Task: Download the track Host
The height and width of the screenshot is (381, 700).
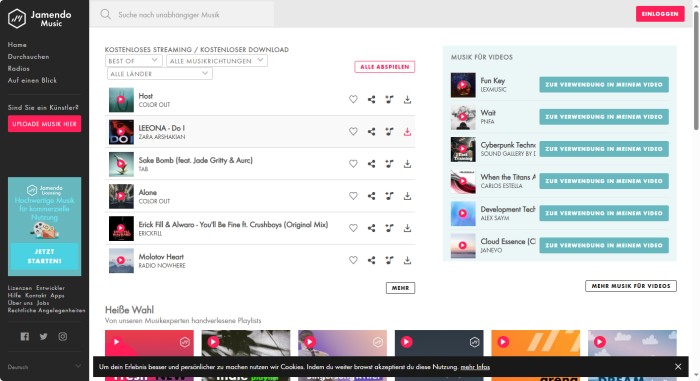Action: (x=407, y=99)
